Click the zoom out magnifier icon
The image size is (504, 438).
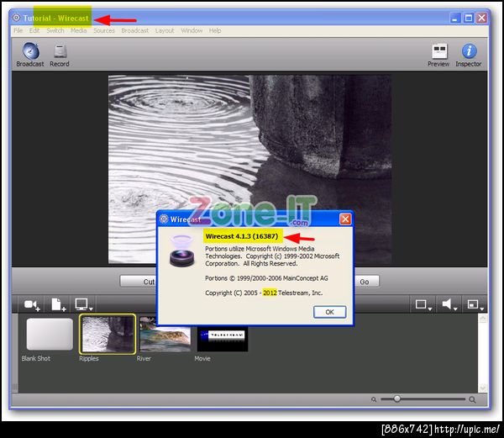coord(374,399)
